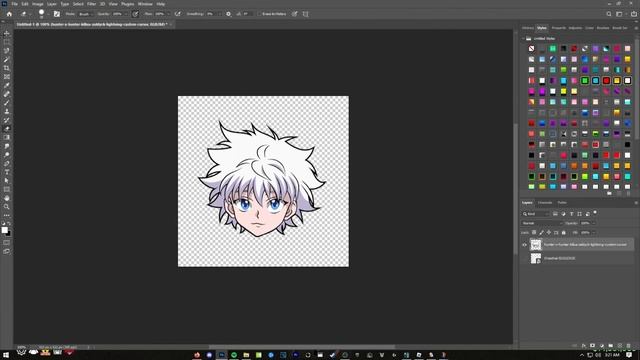Screen dimensions: 640x360
Task: Select the Horizontal Type tool
Action: pos(7,172)
